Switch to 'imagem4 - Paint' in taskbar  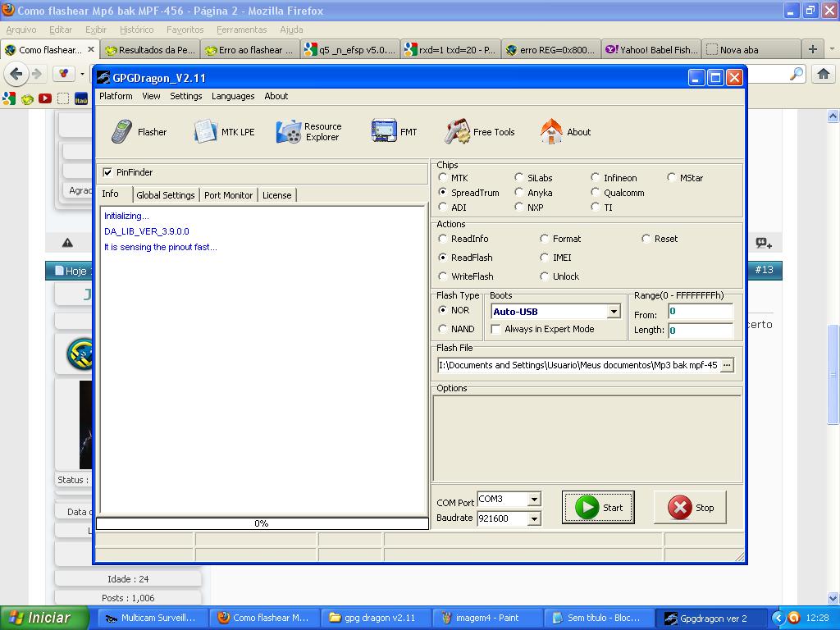(x=486, y=618)
